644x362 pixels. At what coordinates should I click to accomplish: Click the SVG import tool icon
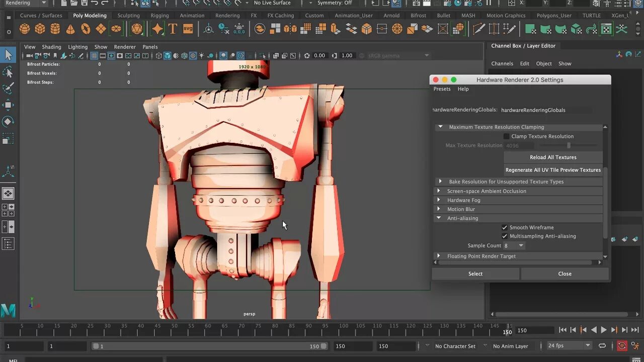[x=188, y=29]
